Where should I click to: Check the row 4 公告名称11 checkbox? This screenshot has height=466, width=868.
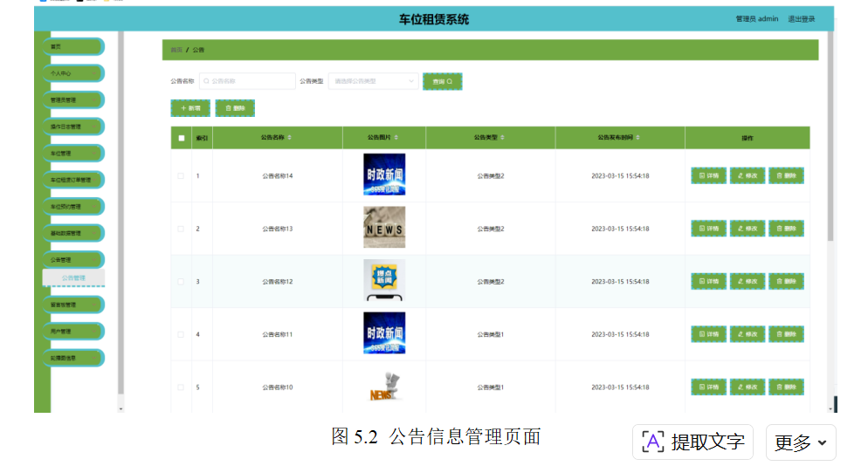click(x=181, y=334)
